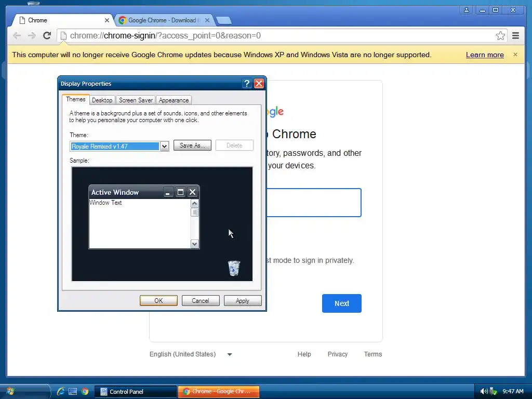Click the Save As... button

point(192,145)
